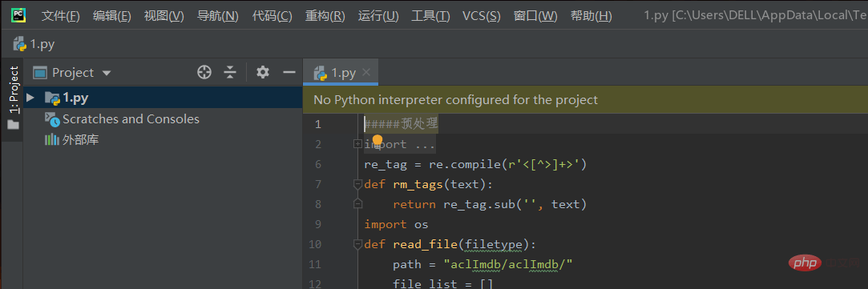This screenshot has height=289, width=868.
Task: Open the 窗口(W) menu
Action: coord(535,16)
